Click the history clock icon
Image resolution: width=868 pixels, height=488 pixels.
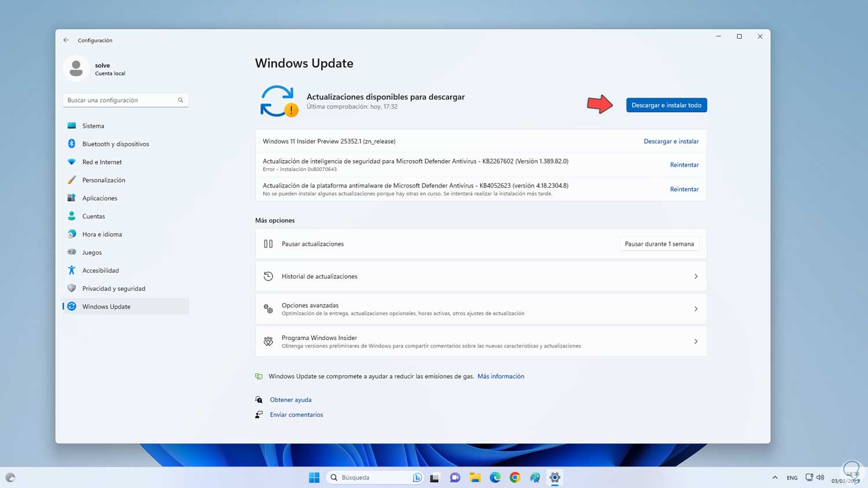coord(268,276)
